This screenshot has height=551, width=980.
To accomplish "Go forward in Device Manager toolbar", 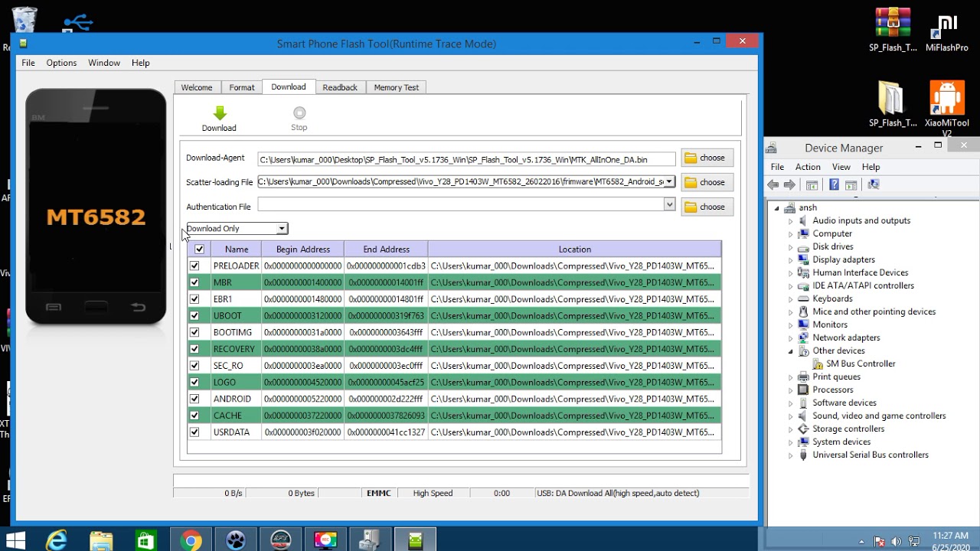I will point(791,184).
